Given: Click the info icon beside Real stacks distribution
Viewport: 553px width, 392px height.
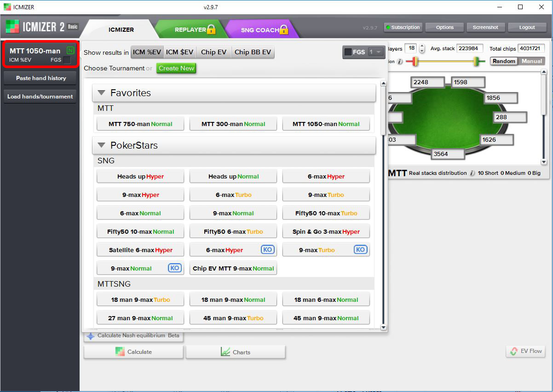Looking at the screenshot, I should [472, 173].
